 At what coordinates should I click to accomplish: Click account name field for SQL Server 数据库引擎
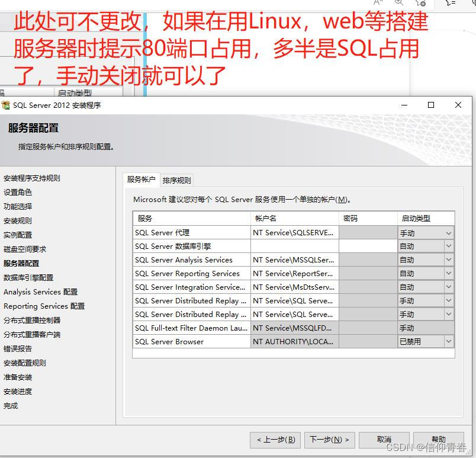294,246
